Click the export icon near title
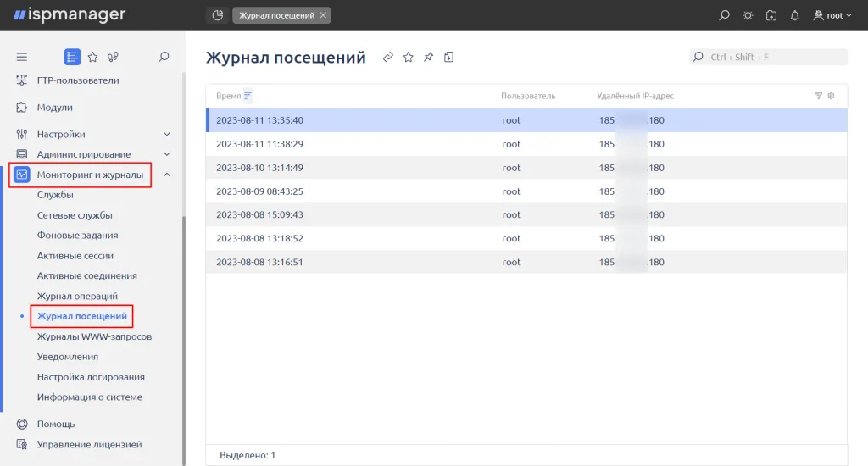868x466 pixels. (449, 57)
